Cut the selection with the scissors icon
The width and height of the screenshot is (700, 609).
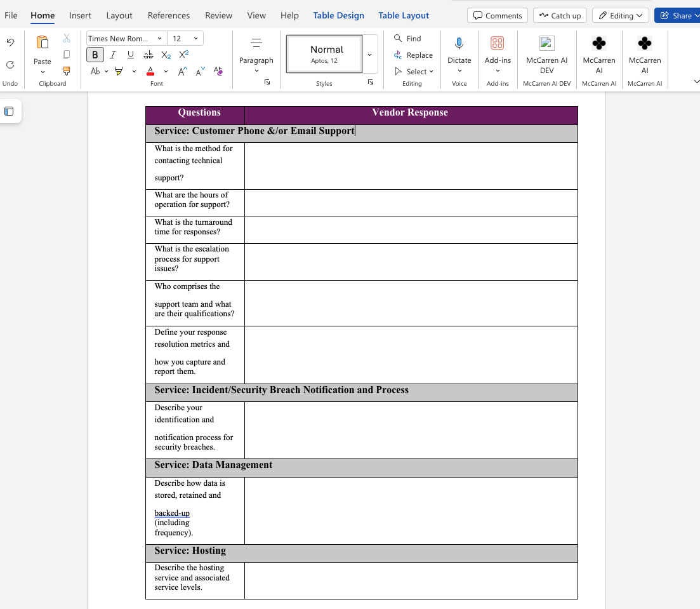[67, 39]
